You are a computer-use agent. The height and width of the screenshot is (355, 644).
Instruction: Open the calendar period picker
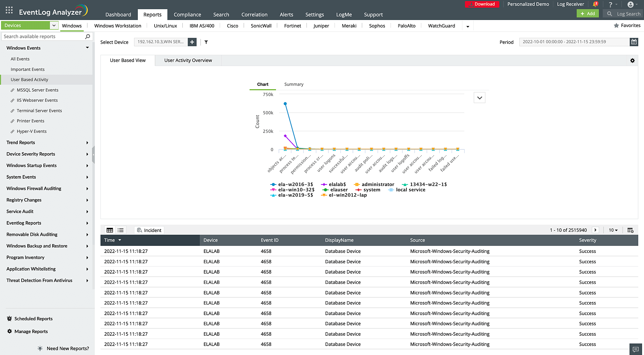[634, 42]
